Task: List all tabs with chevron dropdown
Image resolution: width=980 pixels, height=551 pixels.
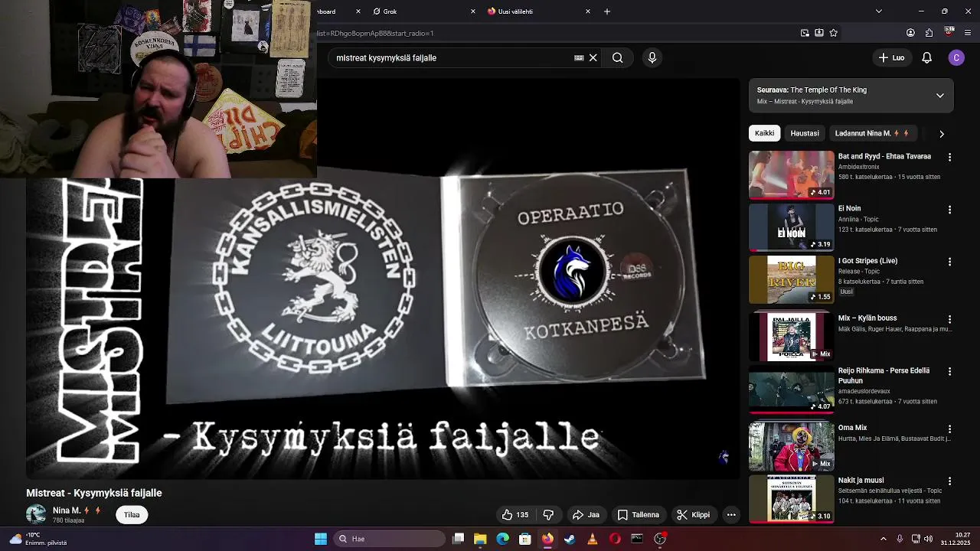Action: click(879, 11)
